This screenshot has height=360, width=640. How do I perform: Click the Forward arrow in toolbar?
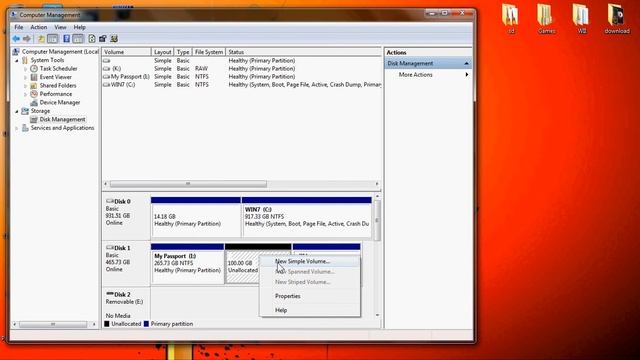[x=27, y=39]
